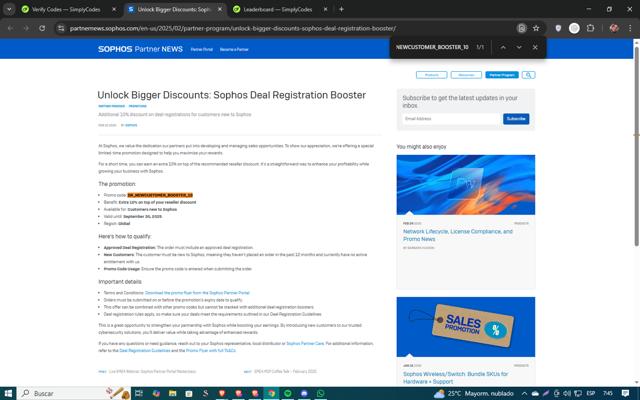Open the Become a Partner header link

(234, 49)
